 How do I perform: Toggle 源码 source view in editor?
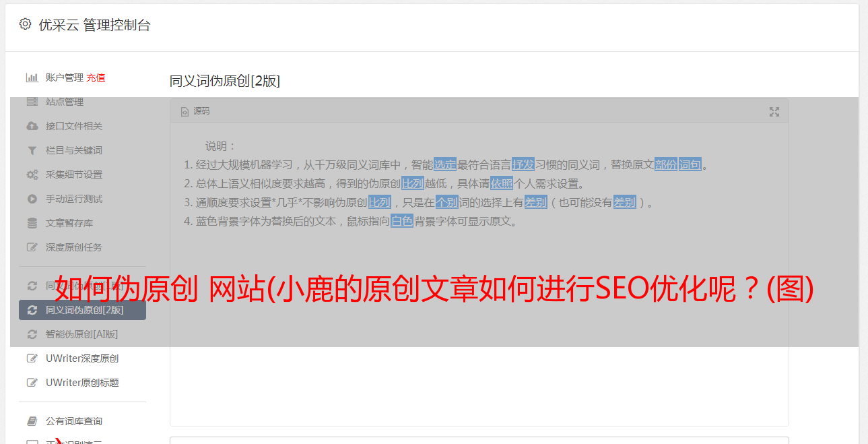[x=195, y=111]
